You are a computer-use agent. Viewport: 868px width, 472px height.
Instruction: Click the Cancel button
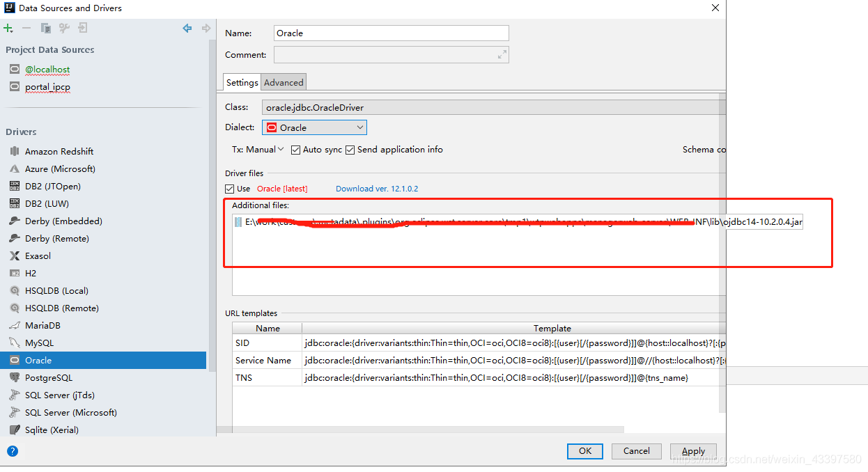637,451
